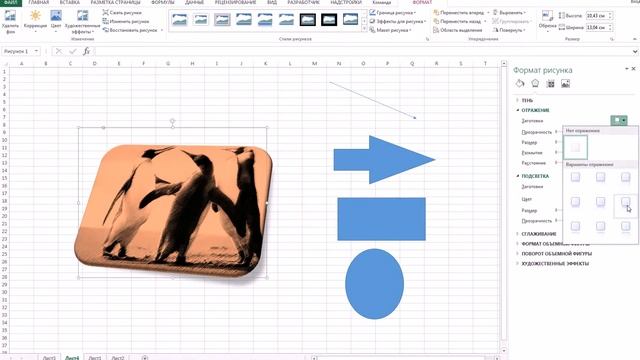Open the Rotate (Повернуть) dropdown
Viewport: 640px width, 360px height.
[509, 30]
